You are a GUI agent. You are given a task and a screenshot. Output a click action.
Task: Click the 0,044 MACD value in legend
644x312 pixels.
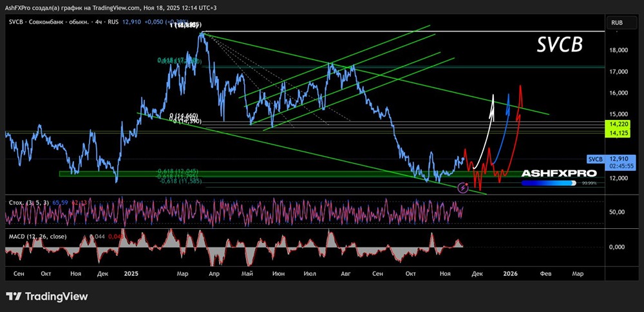pos(96,237)
